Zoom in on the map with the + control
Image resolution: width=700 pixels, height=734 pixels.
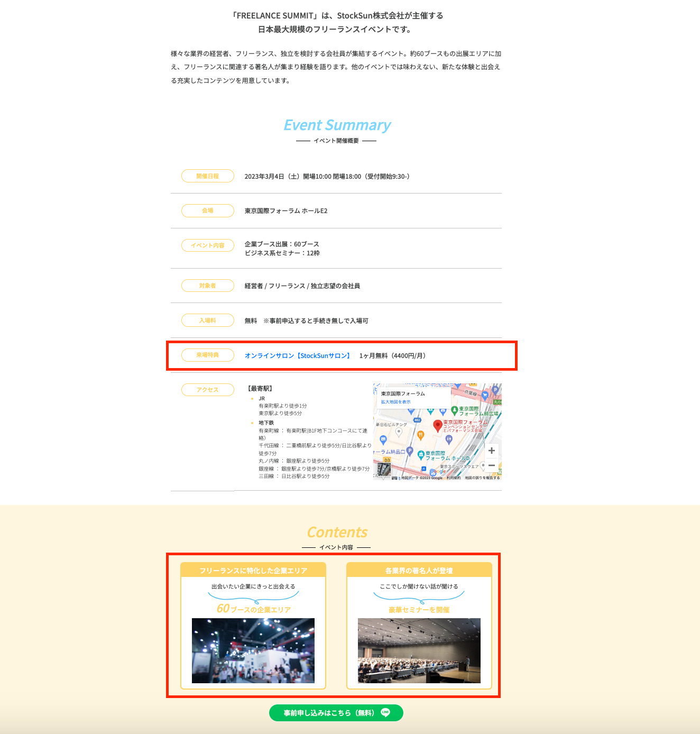[491, 451]
